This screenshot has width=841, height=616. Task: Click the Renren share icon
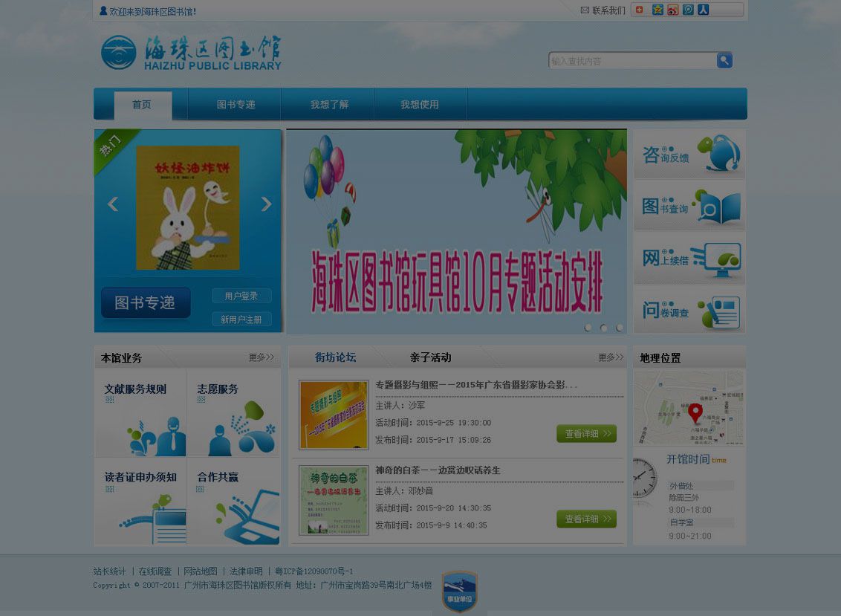(x=703, y=10)
